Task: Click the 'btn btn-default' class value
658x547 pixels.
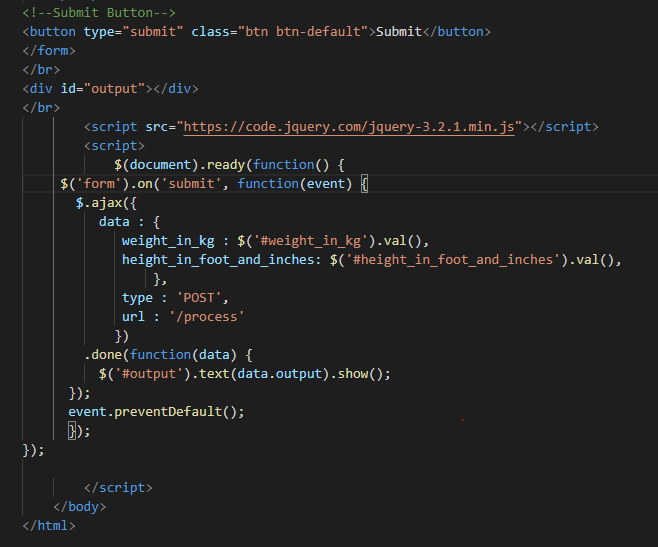Action: pos(303,31)
